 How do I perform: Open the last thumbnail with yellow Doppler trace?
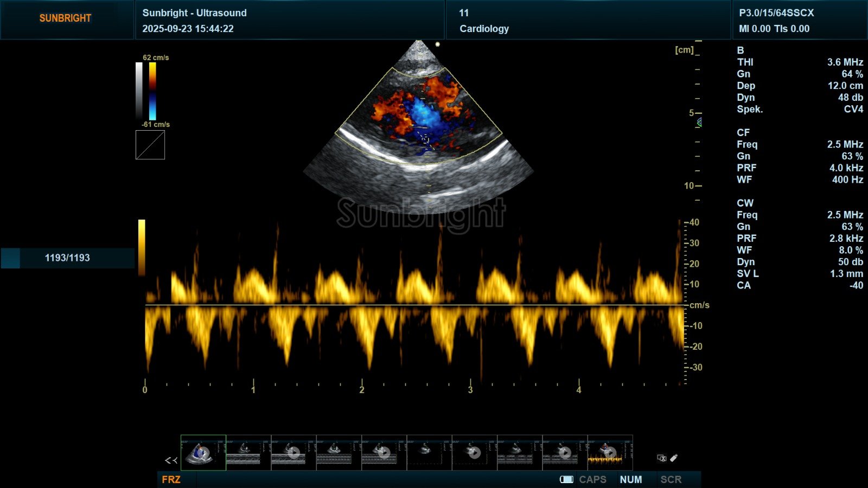(x=610, y=453)
